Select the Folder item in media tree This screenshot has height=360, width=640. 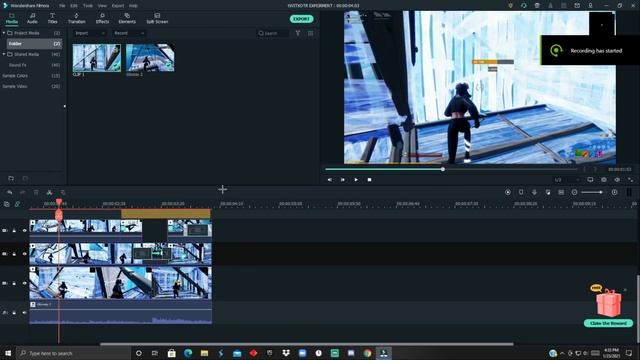click(34, 43)
